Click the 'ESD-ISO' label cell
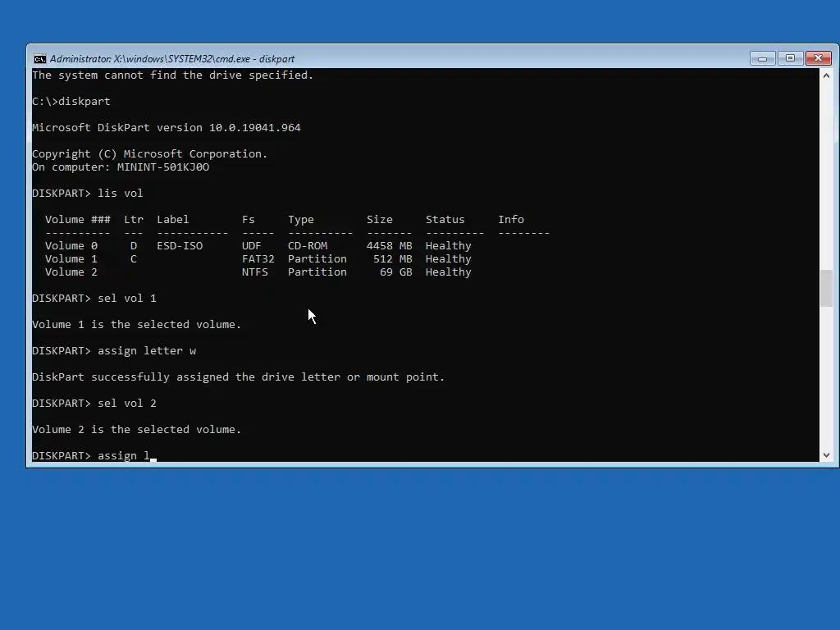The width and height of the screenshot is (840, 630). [x=180, y=246]
